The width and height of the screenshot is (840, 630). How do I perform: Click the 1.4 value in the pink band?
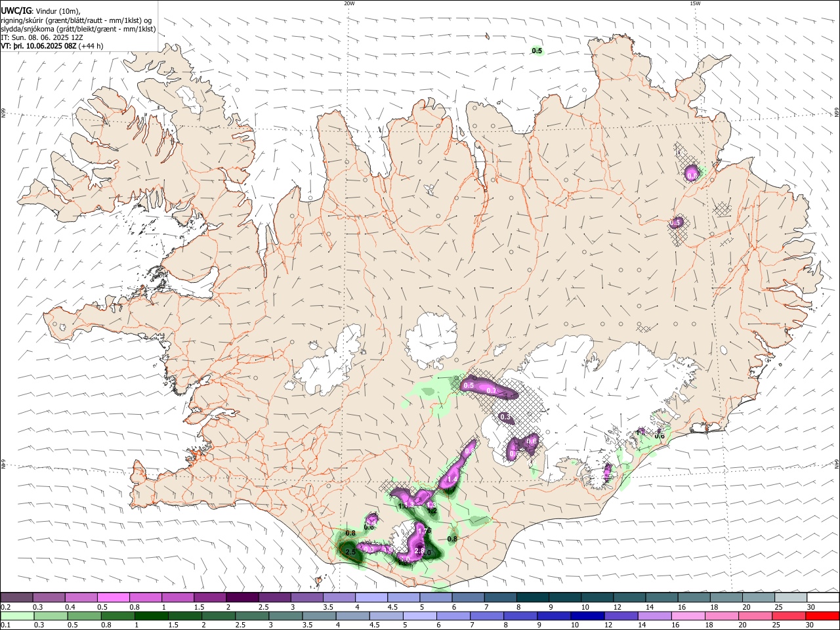451,480
